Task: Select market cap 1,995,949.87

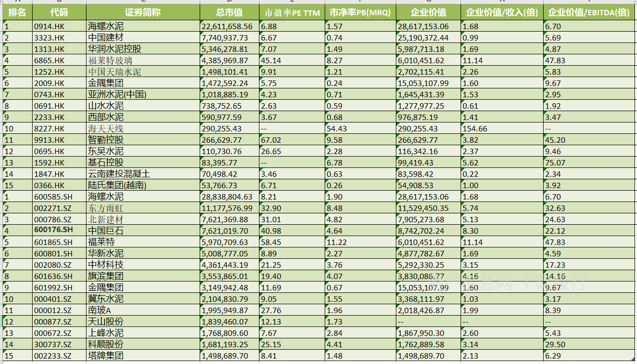Action: click(x=229, y=311)
